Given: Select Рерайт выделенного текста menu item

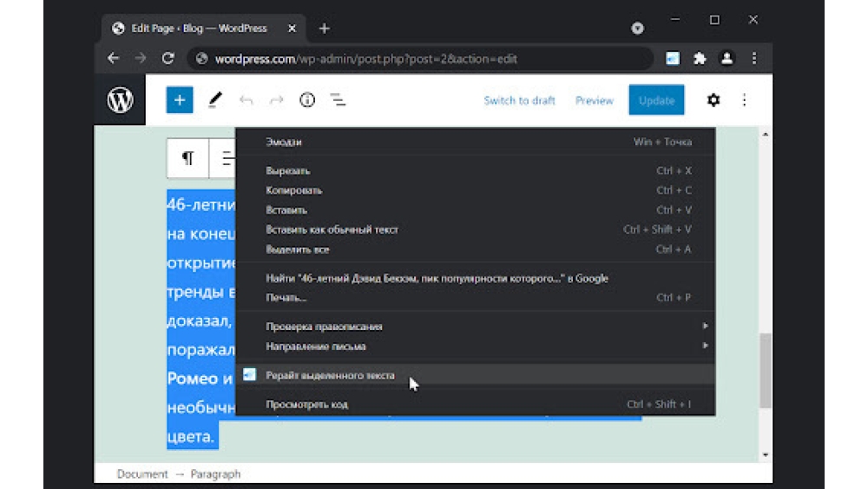Looking at the screenshot, I should (330, 375).
